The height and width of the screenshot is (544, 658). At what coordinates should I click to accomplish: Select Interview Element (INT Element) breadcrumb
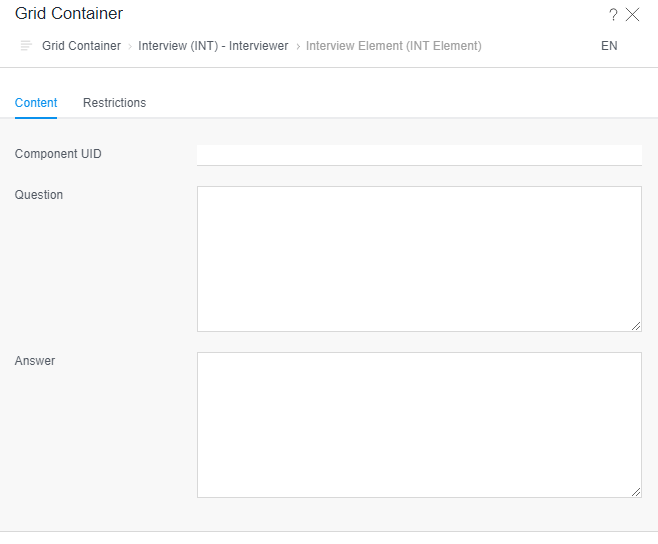pos(394,45)
